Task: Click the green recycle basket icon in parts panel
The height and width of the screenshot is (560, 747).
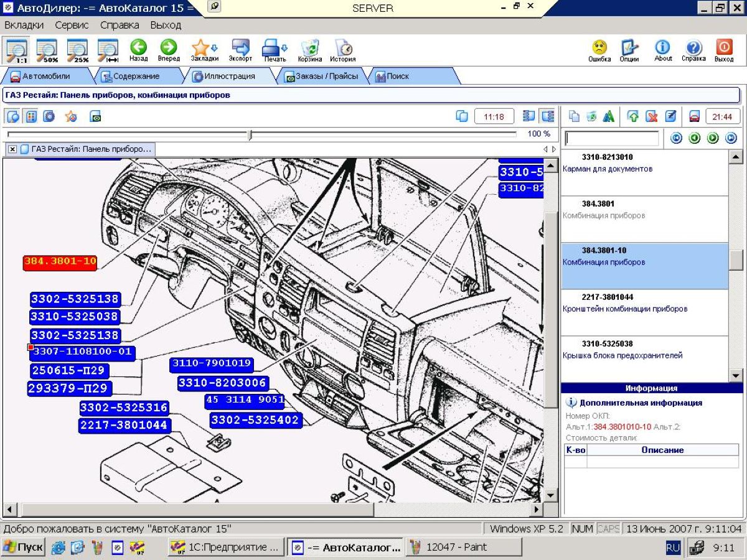Action: point(591,116)
